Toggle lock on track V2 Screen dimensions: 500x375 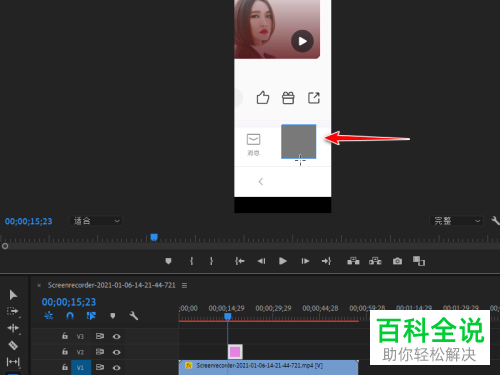(65, 351)
